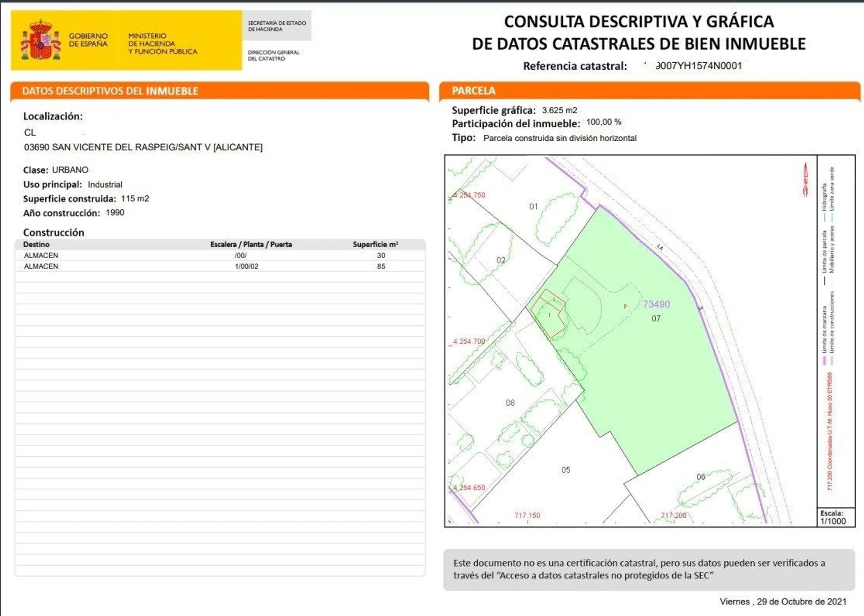Click the red building outline on parcel
Screen dimensions: 864x616
549,313
